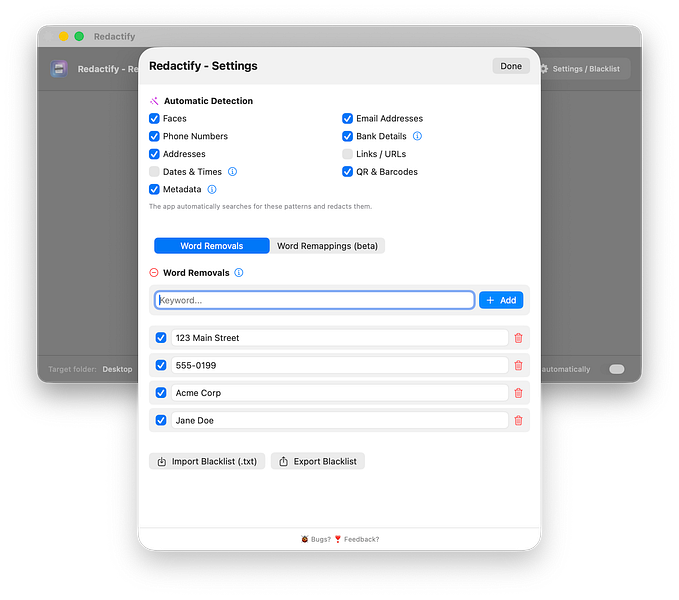Show info for Dates & Times
This screenshot has width=679, height=600.
point(233,172)
